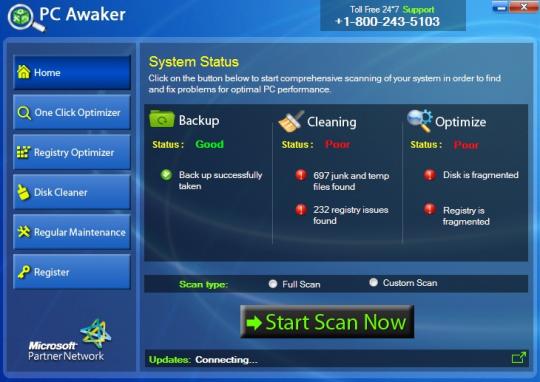Click the Cleaning heading text
This screenshot has width=540, height=382.
(332, 122)
